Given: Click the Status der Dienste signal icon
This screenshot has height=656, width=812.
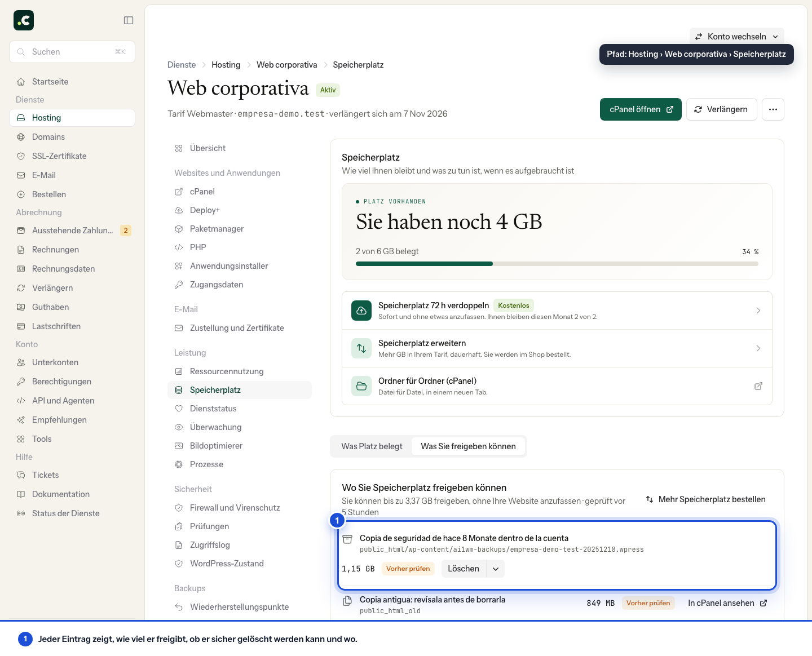Looking at the screenshot, I should pyautogui.click(x=21, y=513).
